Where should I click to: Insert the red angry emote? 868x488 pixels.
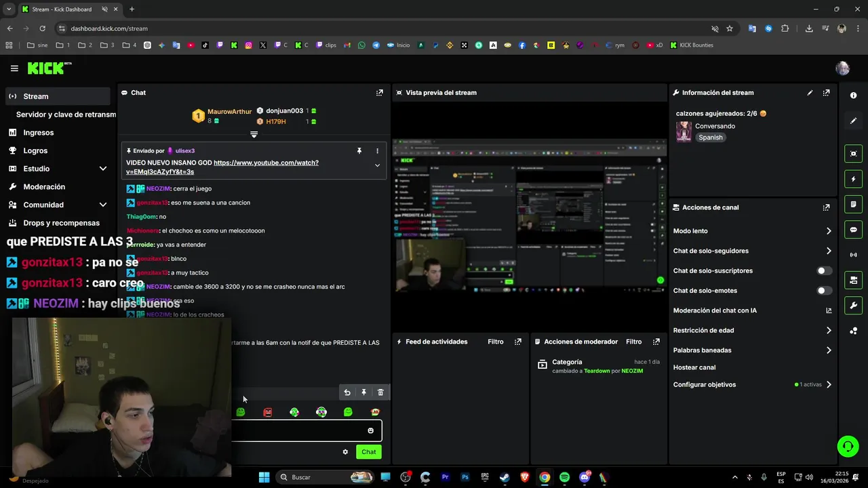(268, 412)
